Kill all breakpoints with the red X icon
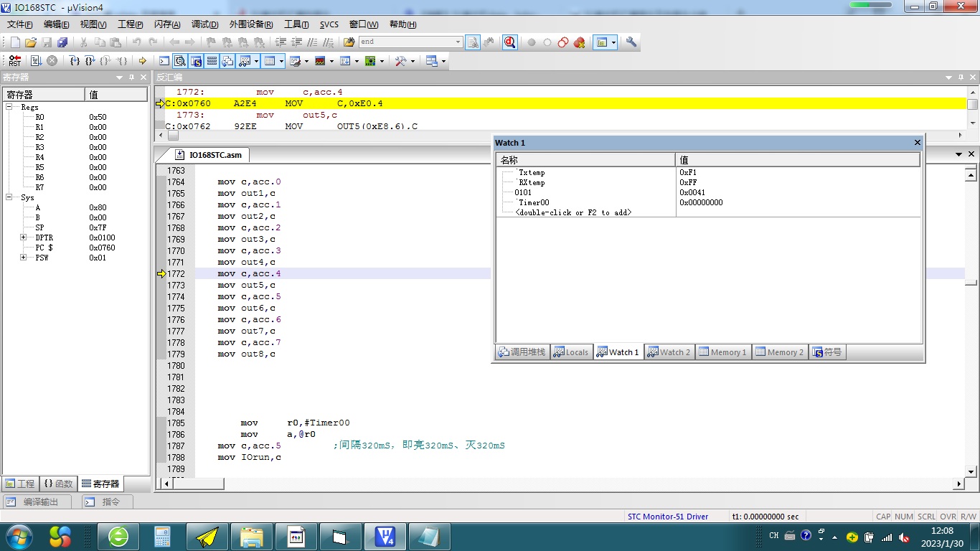 tap(579, 42)
